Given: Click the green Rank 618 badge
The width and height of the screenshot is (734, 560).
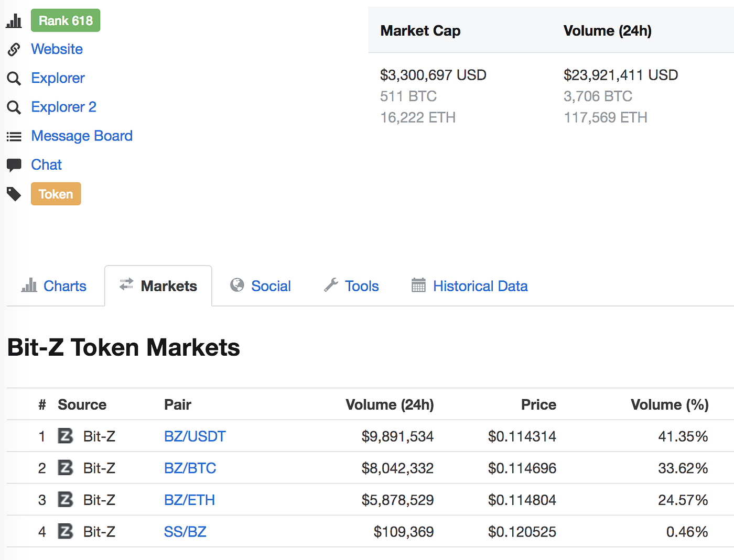Looking at the screenshot, I should coord(66,20).
